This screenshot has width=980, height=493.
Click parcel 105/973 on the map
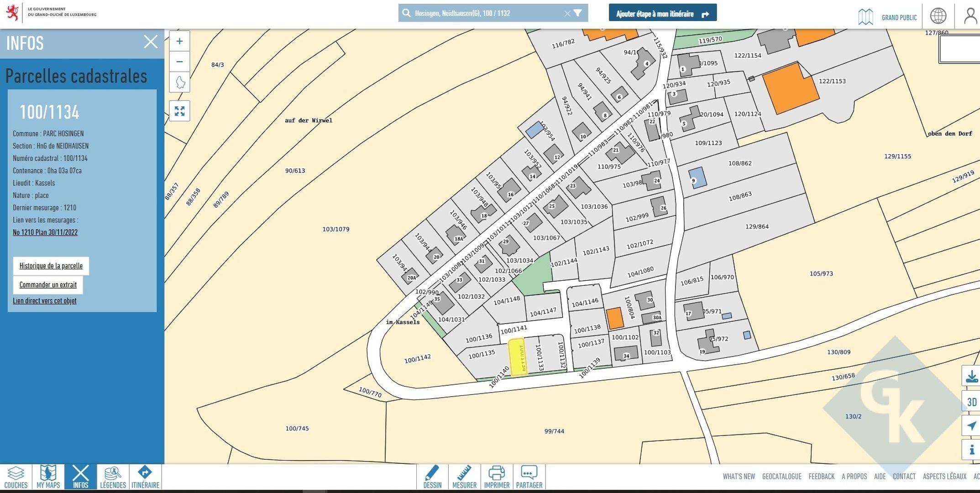coord(821,274)
